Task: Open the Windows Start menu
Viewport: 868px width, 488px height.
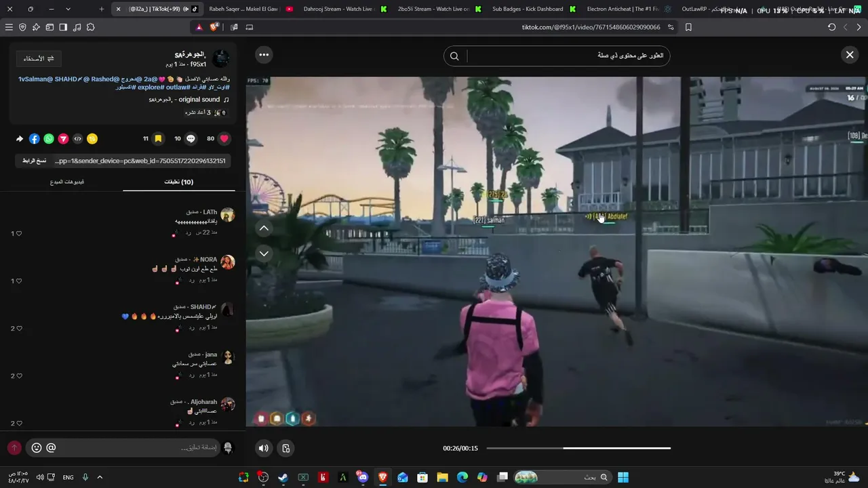Action: click(x=623, y=477)
